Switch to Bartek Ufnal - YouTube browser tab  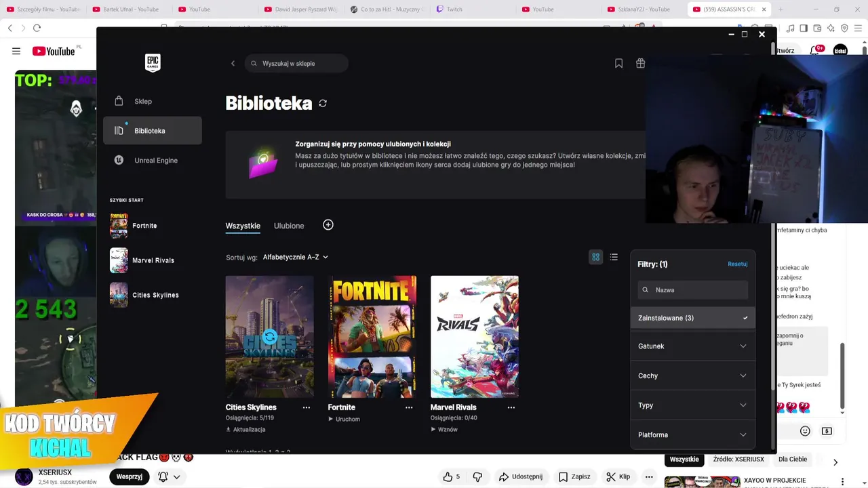click(126, 9)
